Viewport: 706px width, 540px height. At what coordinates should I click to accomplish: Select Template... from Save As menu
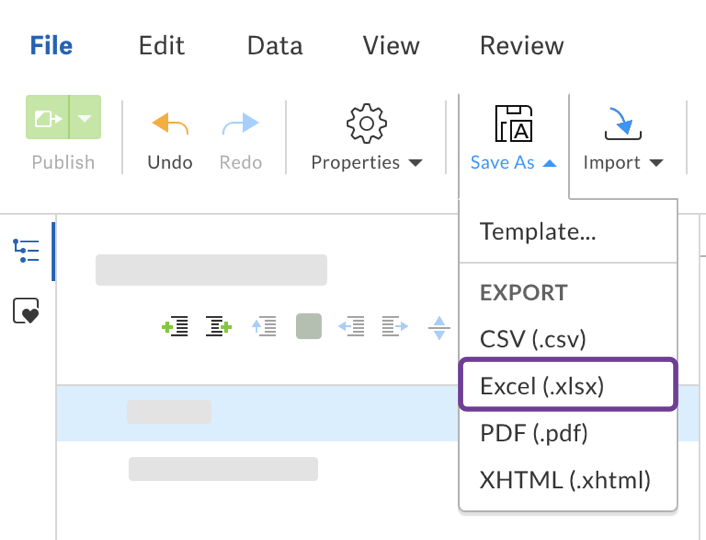tap(538, 232)
